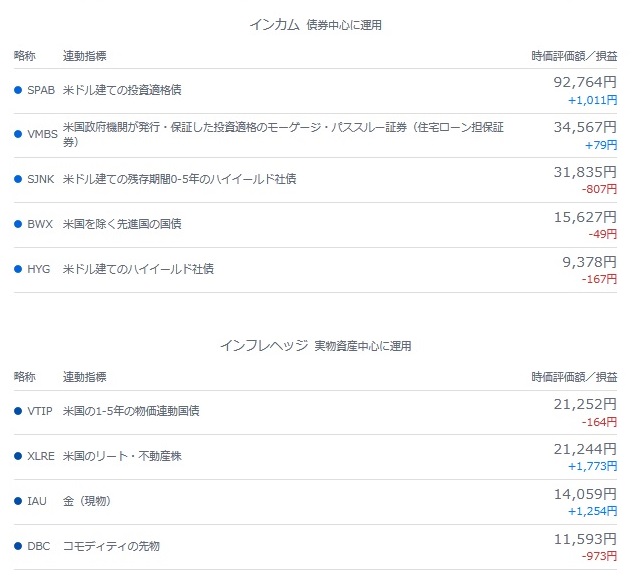
Task: Select the SPAB ticker label
Action: [41, 90]
